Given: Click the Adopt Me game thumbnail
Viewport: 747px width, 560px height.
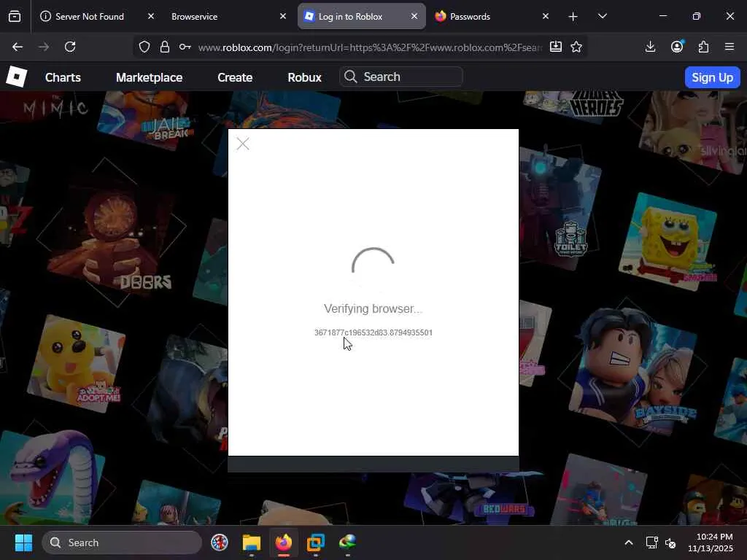Looking at the screenshot, I should click(x=76, y=365).
